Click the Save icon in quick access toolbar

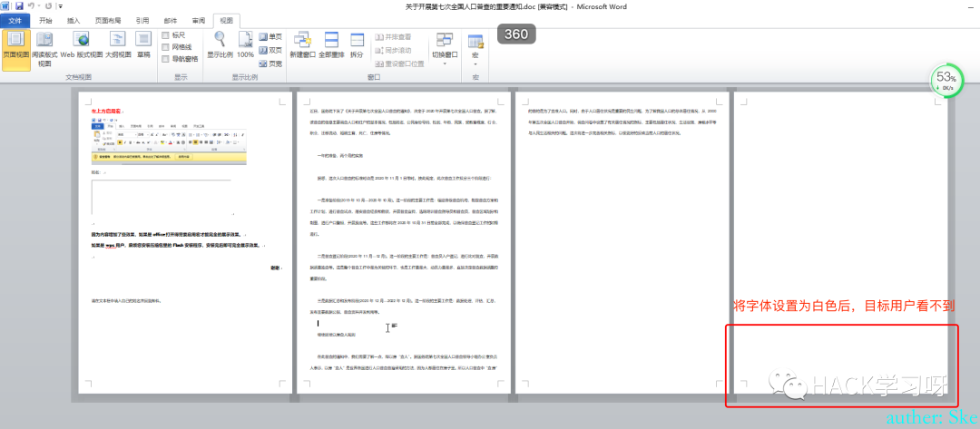[19, 6]
